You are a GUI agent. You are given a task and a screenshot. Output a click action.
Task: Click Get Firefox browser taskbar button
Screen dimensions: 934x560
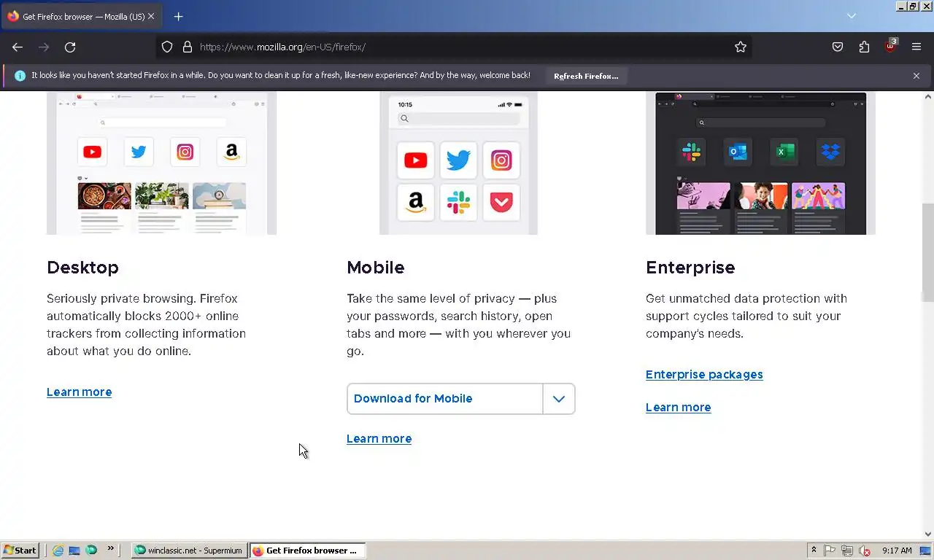(x=307, y=551)
